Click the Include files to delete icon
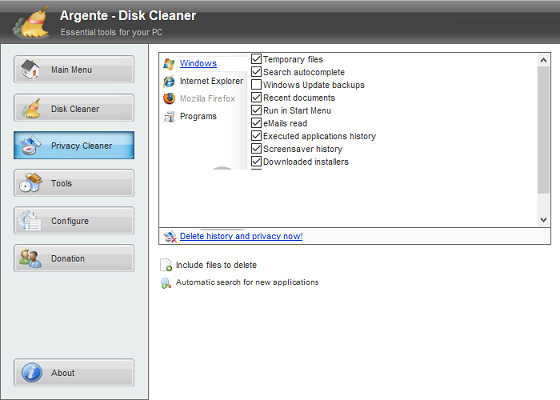Image resolution: width=560 pixels, height=400 pixels. [166, 265]
